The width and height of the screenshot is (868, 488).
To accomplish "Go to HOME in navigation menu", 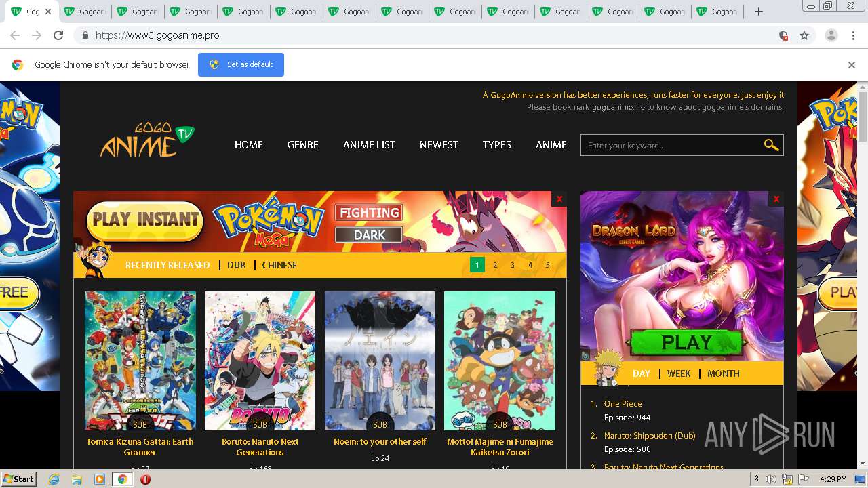I will [249, 145].
